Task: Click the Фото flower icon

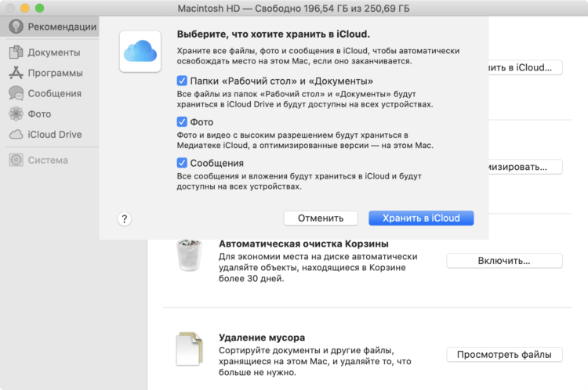Action: 16,114
